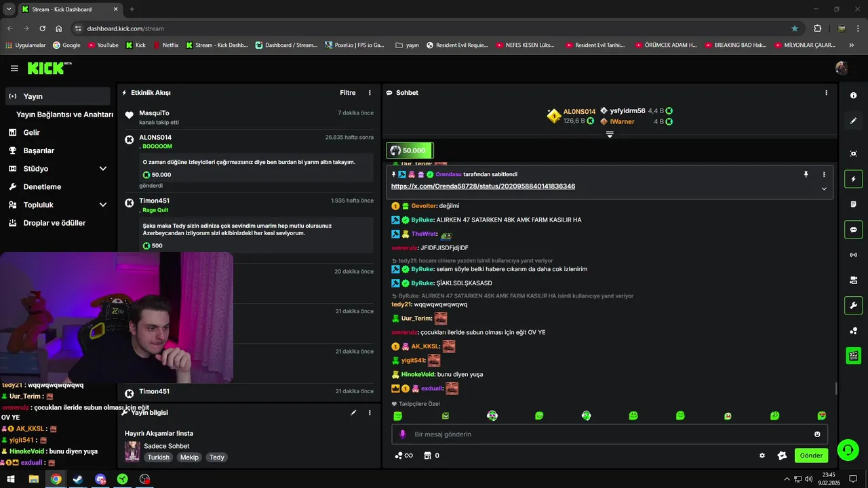Click the KICK logo

coord(50,68)
